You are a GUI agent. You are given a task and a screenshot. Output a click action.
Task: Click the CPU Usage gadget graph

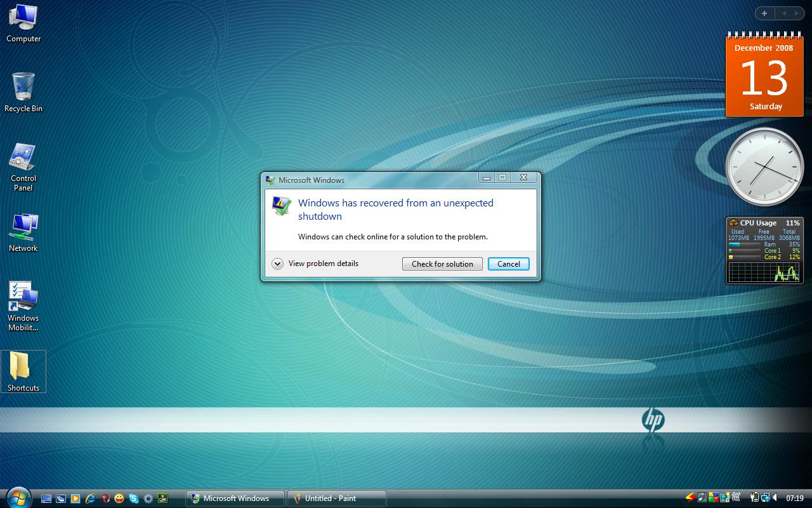(x=764, y=273)
